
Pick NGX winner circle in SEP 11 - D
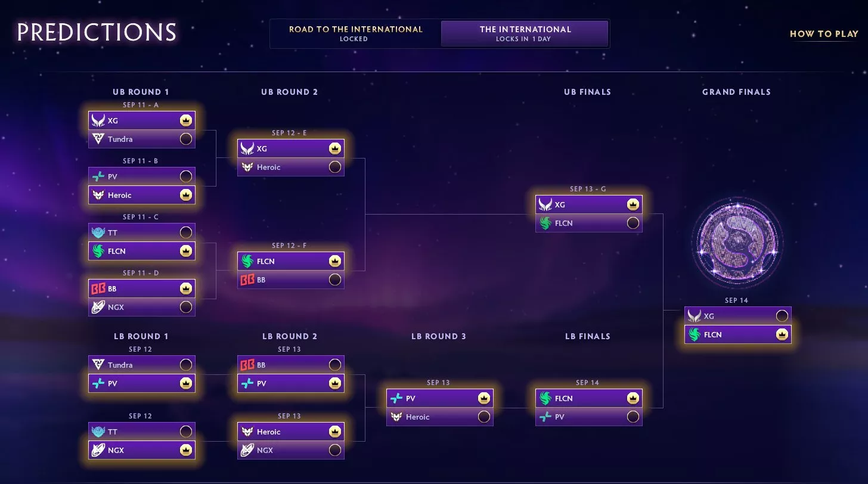click(x=186, y=307)
